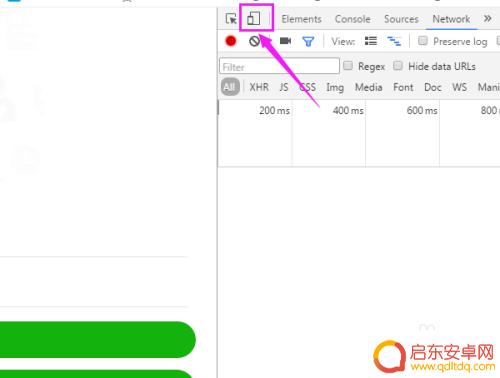Image resolution: width=500 pixels, height=378 pixels.
Task: Toggle the device toolbar icon
Action: [253, 18]
